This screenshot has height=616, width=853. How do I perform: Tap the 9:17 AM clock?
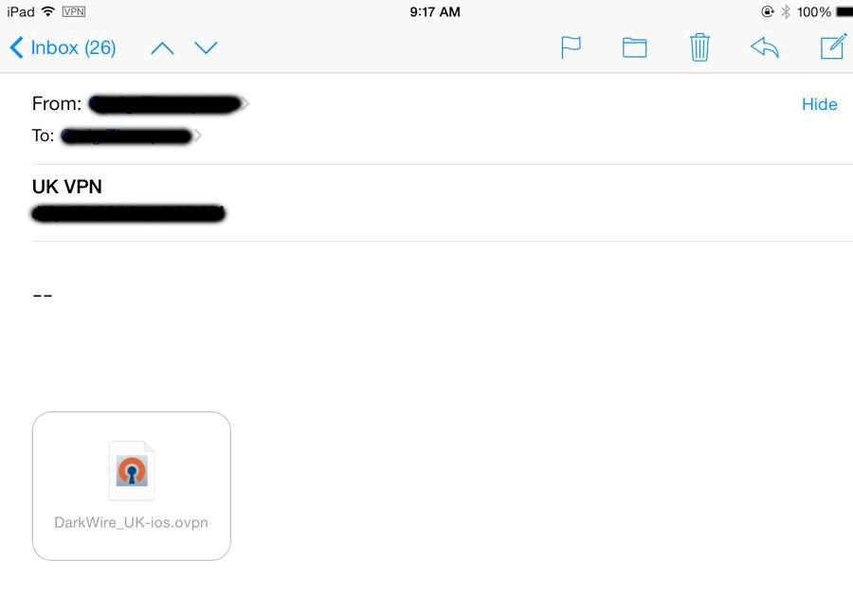435,12
